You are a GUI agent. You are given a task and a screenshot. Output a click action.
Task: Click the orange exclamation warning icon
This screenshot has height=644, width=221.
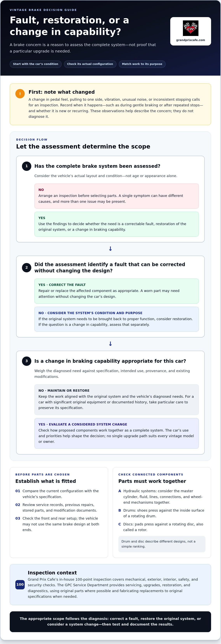(x=20, y=94)
